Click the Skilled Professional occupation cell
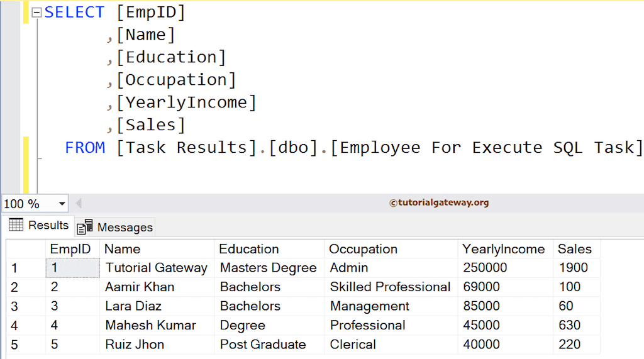 click(x=390, y=287)
